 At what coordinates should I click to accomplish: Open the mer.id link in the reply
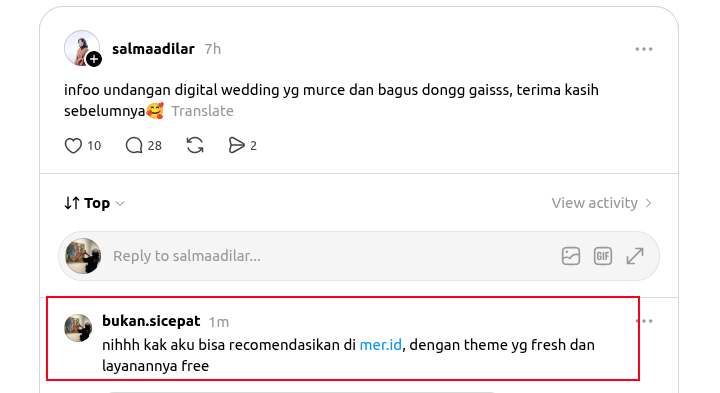tap(381, 345)
